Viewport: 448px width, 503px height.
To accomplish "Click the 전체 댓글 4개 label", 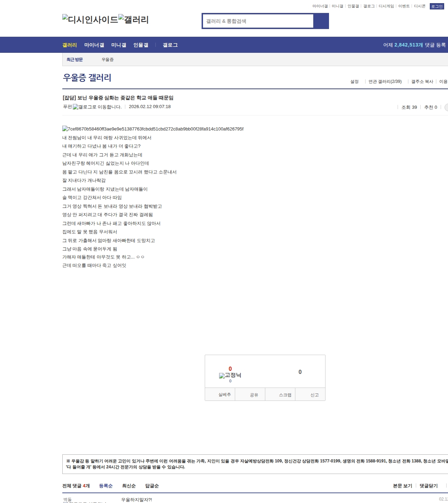I will pyautogui.click(x=76, y=486).
